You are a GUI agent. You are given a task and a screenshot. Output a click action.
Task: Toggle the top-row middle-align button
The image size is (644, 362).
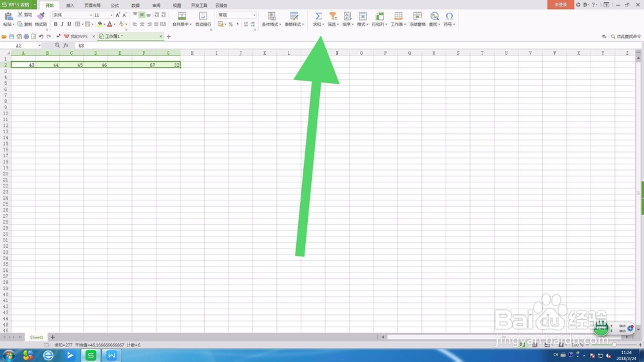[142, 15]
